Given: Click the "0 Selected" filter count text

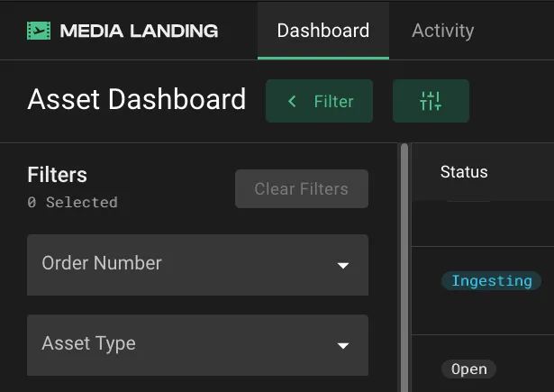Looking at the screenshot, I should [72, 203].
